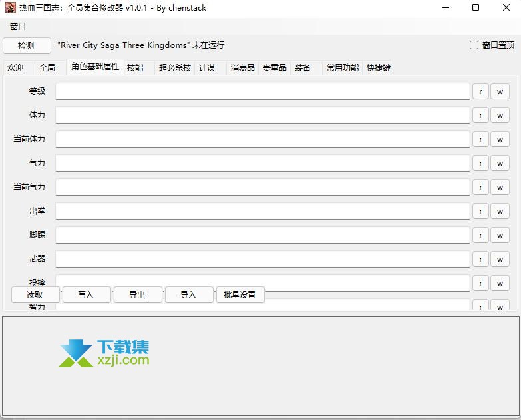521x420 pixels.
Task: Click the 导出 export button
Action: (138, 295)
